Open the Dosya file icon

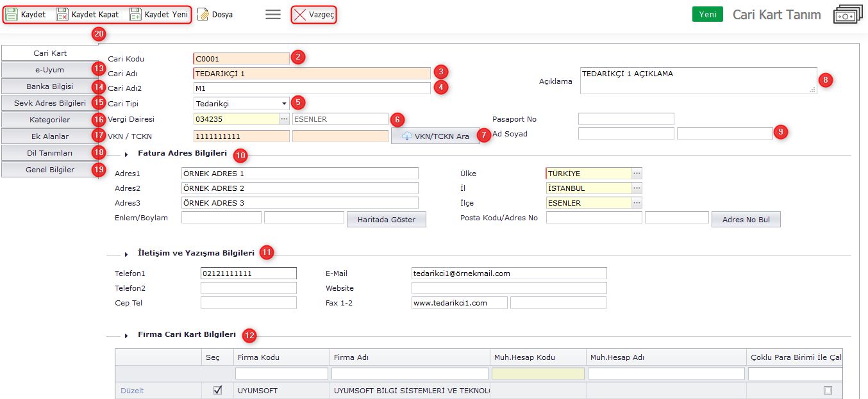[x=203, y=14]
